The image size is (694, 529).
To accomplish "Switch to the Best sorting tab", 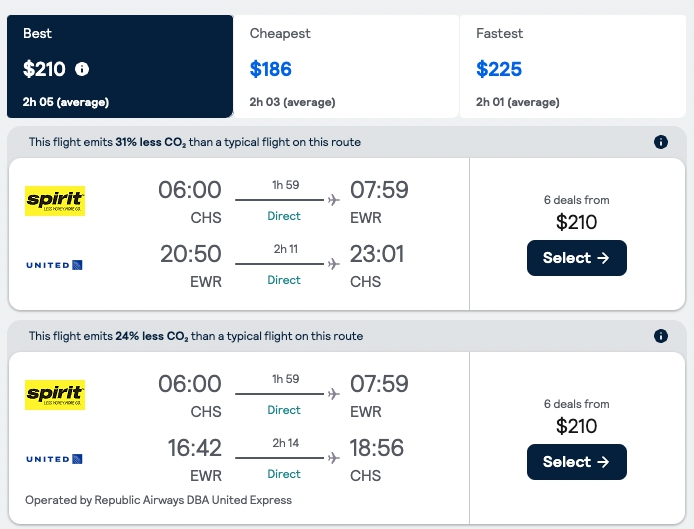I will tap(119, 66).
